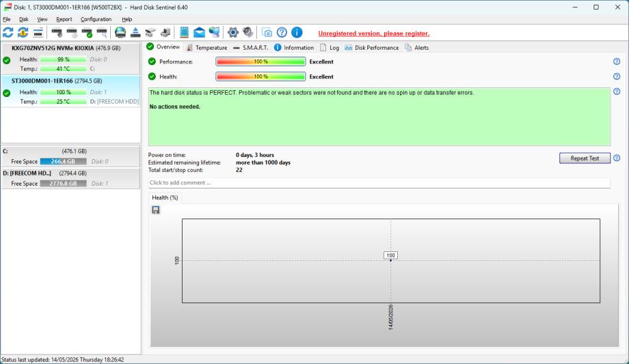
Task: Open the Disk Performance tab
Action: pyautogui.click(x=372, y=48)
